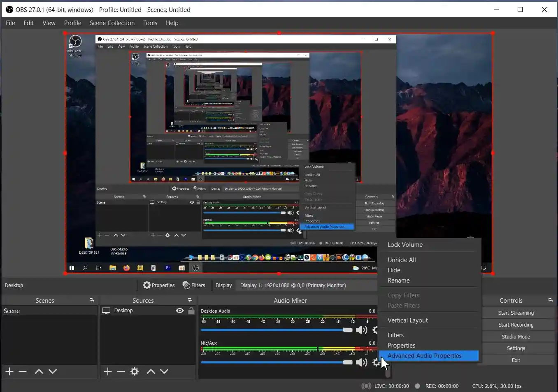
Task: Mute the Desktop Audio channel
Action: (361, 330)
